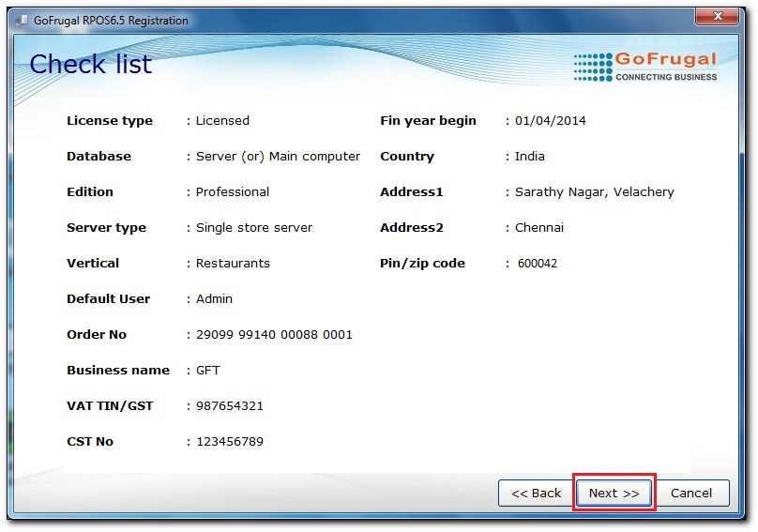The height and width of the screenshot is (532, 758).
Task: Click the country value 'India'
Action: click(530, 156)
